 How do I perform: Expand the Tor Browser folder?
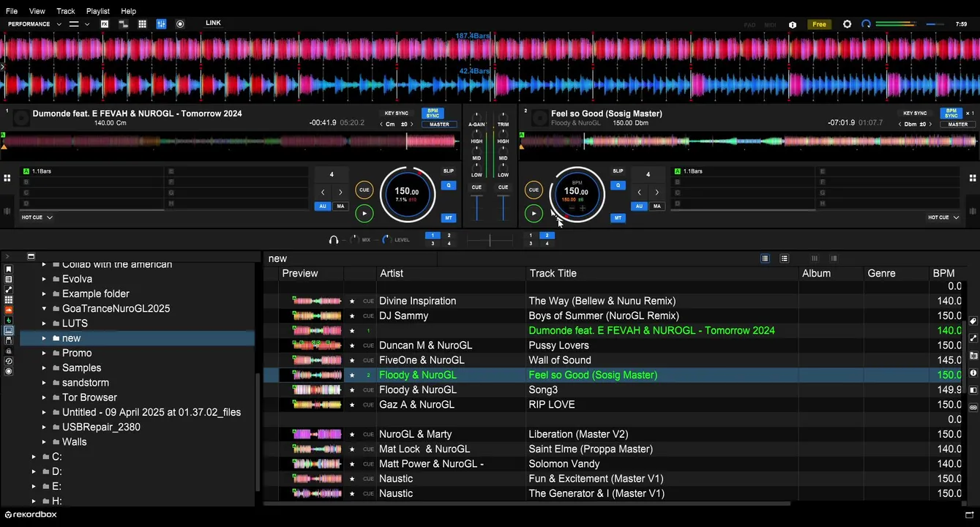coord(44,397)
